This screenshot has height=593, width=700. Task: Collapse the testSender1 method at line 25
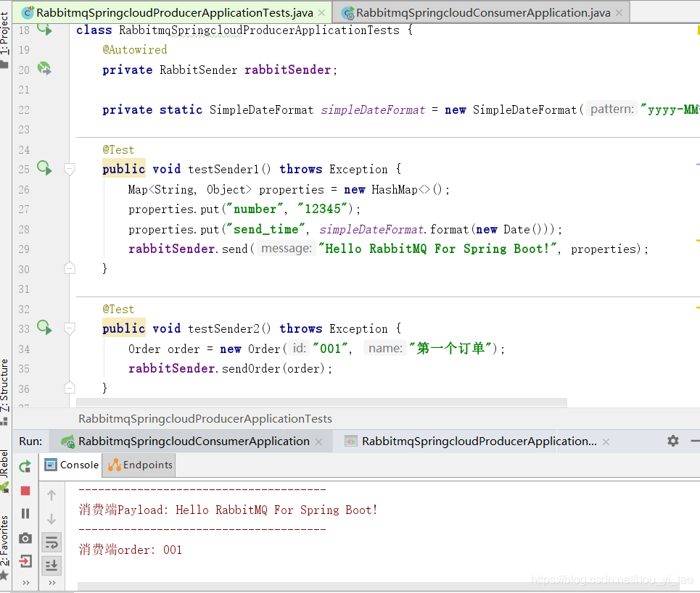point(69,169)
